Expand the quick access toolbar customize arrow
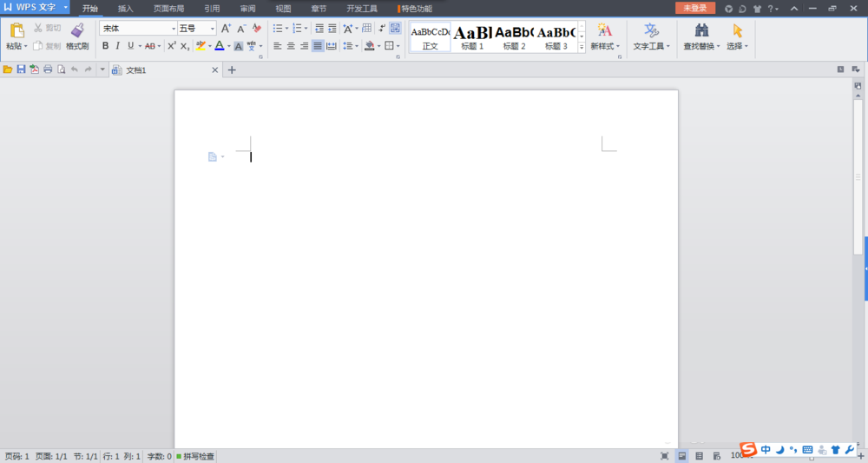Image resolution: width=868 pixels, height=463 pixels. point(102,69)
